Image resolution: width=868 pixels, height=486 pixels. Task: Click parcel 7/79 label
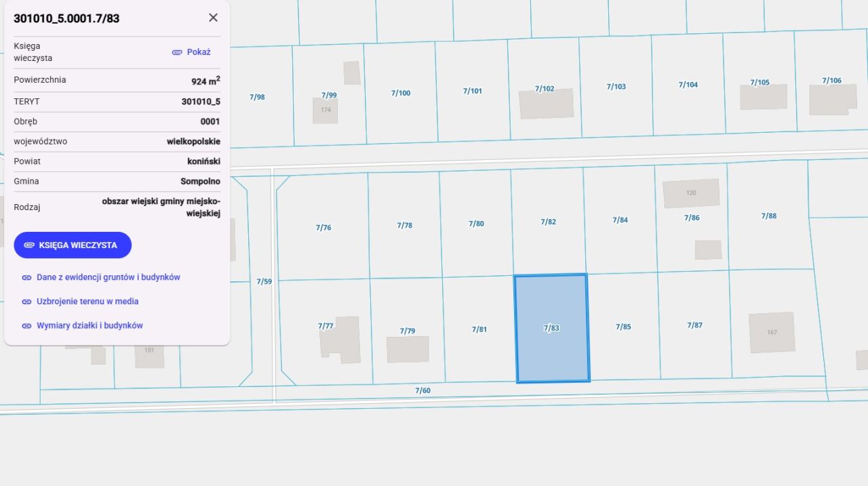click(x=407, y=331)
